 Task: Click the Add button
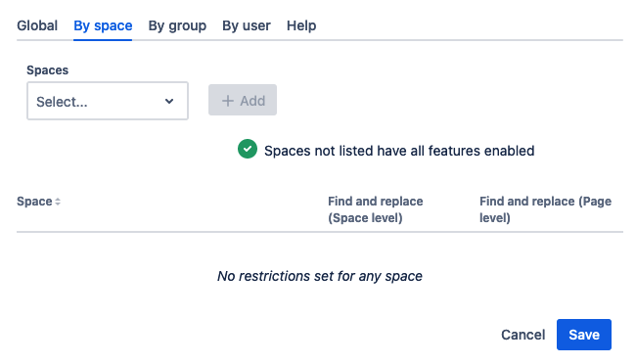[x=243, y=100]
